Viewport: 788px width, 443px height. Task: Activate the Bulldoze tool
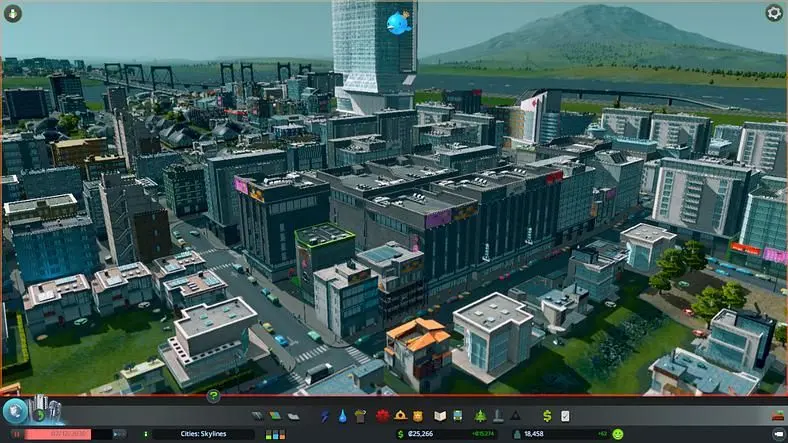coord(778,415)
